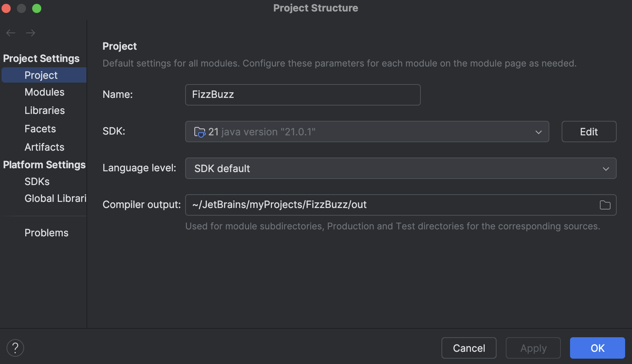Expand the Platform Settings section
The width and height of the screenshot is (632, 364).
click(x=44, y=165)
